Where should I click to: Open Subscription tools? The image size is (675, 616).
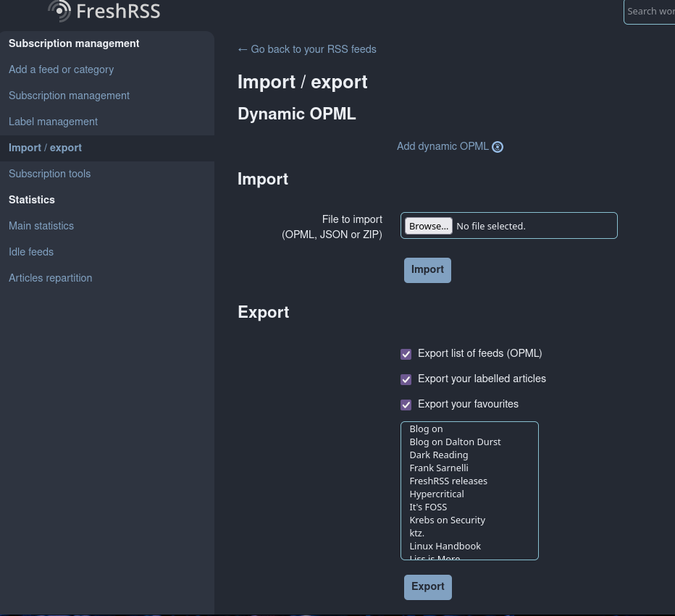click(49, 174)
